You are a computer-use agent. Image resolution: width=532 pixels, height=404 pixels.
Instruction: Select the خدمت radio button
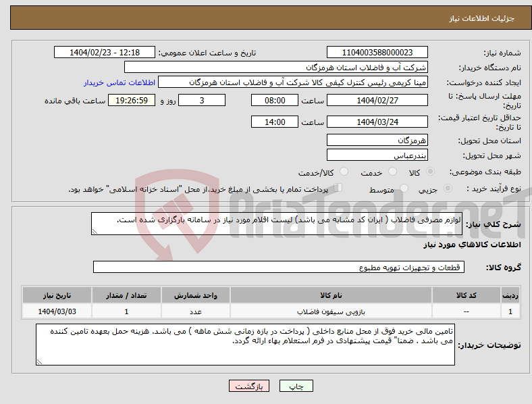point(392,172)
